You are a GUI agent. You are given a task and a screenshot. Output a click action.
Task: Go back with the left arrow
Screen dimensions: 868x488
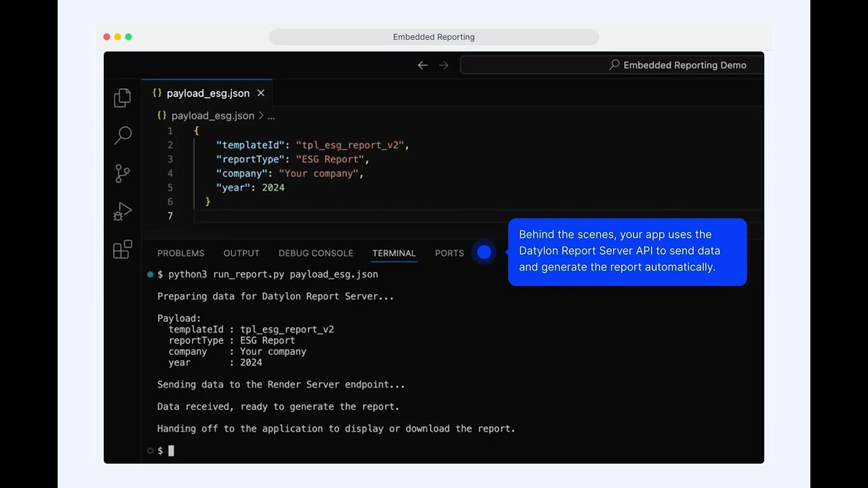(x=422, y=65)
